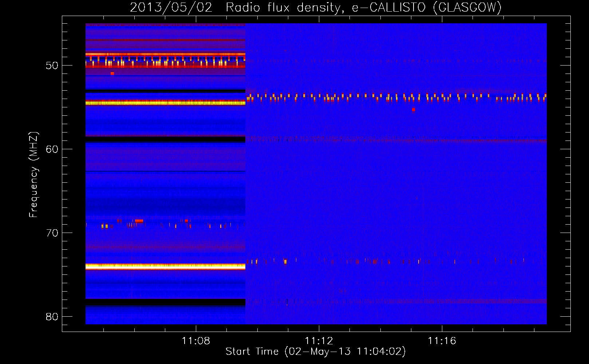Click the black gap band near 78 MHz
This screenshot has width=589, height=364.
tap(165, 302)
